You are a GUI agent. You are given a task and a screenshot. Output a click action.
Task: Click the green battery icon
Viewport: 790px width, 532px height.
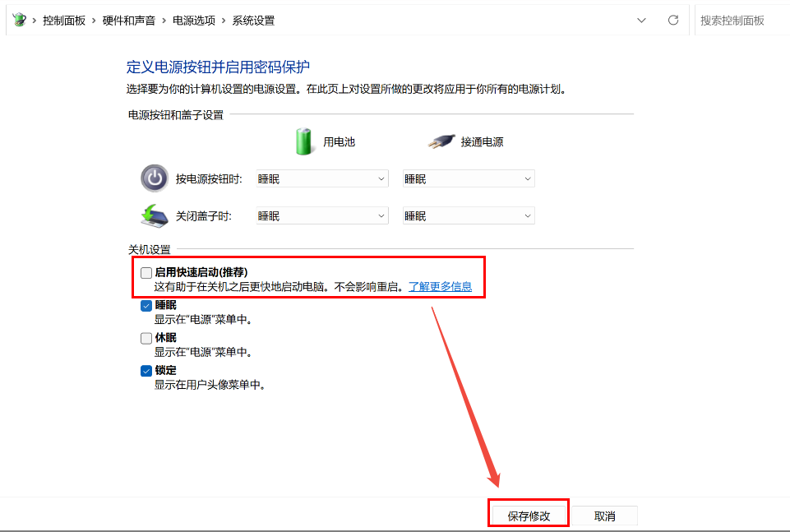point(304,141)
